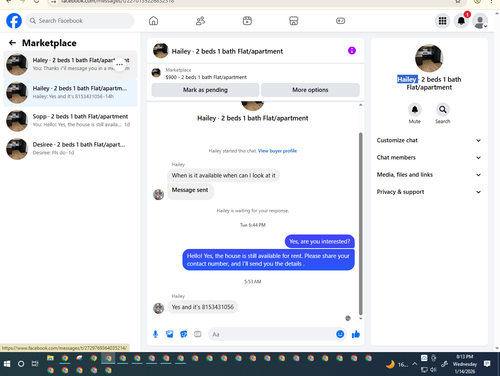Open the Haley conversation with Thanks message
Screen dimensions: 500x376
pyautogui.click(x=70, y=64)
